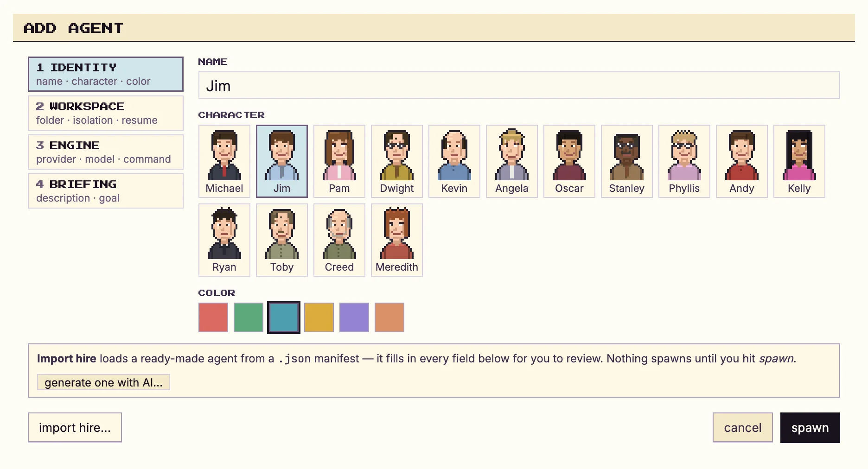Open the 1 Identity step
This screenshot has height=469, width=868.
click(106, 74)
